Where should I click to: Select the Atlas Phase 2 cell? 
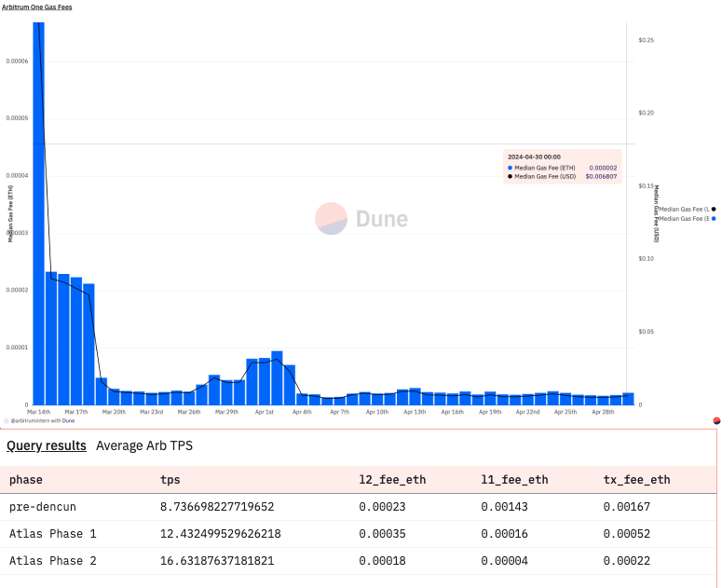[52, 560]
